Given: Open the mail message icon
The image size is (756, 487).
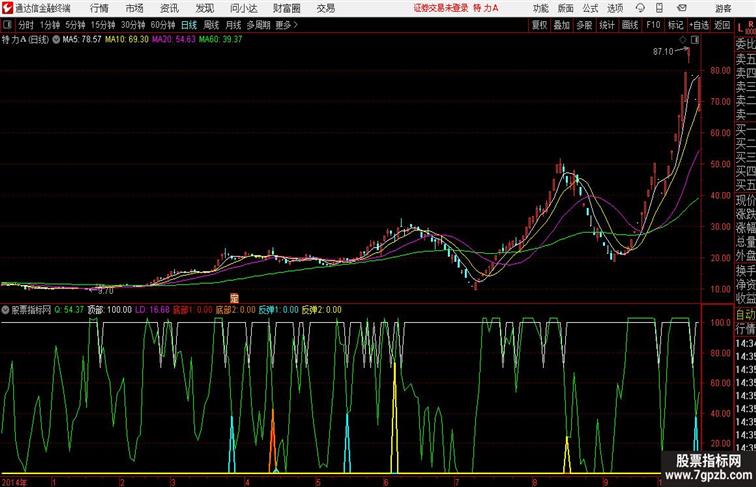Looking at the screenshot, I should tap(682, 8).
